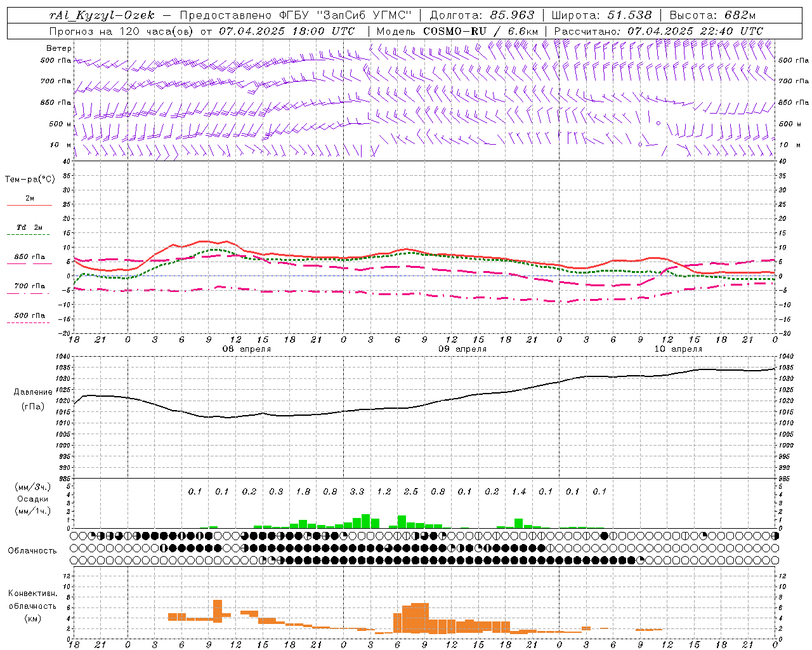
Task: Click the 850 гПа legend entry
Action: pyautogui.click(x=29, y=260)
